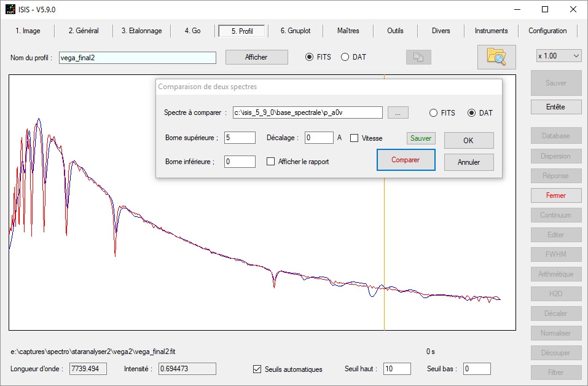
Task: Click the Réponse button
Action: [x=556, y=176]
